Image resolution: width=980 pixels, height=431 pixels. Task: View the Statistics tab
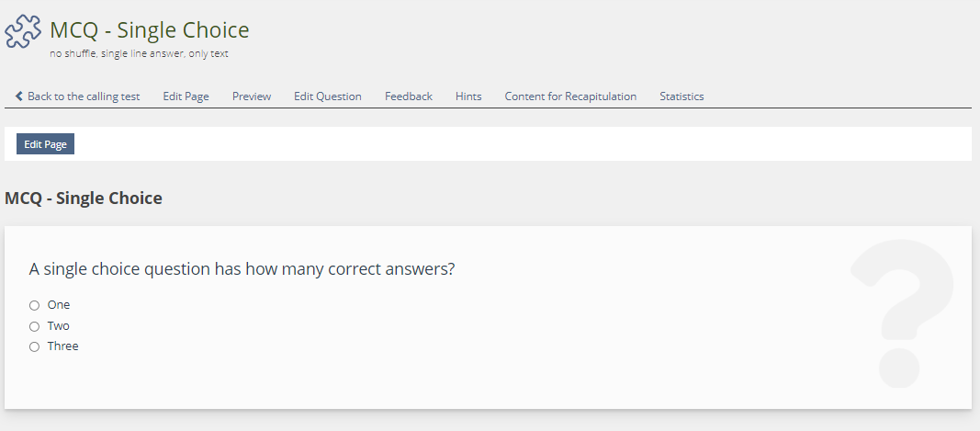[x=681, y=96]
